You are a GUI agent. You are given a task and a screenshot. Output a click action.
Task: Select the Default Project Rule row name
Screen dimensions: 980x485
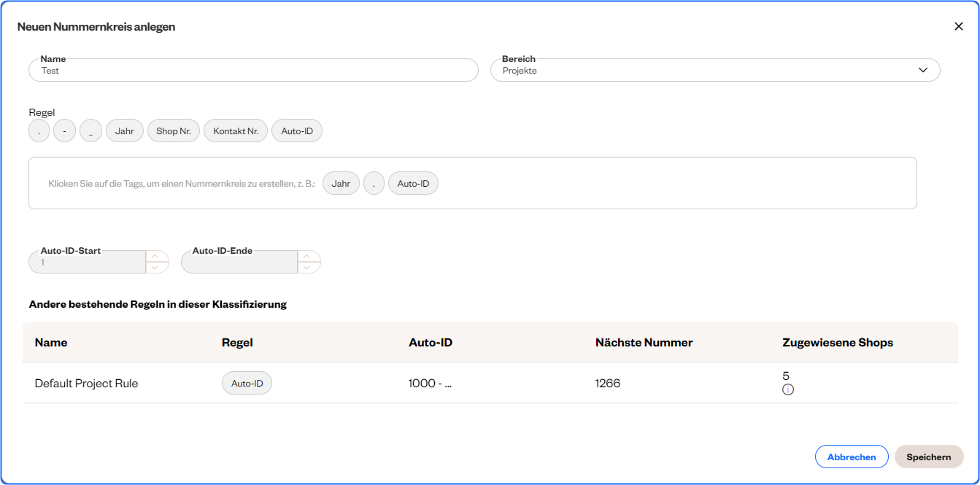[x=86, y=383]
